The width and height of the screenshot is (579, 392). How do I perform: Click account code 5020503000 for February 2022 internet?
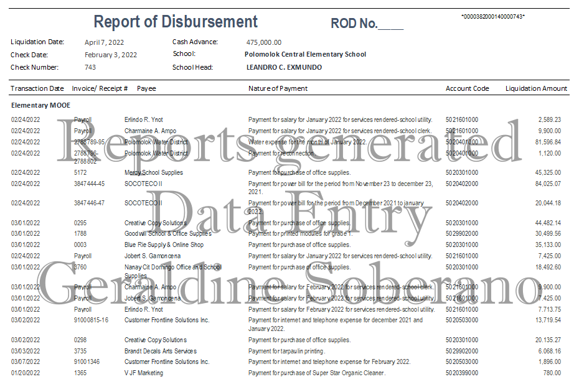(x=461, y=362)
